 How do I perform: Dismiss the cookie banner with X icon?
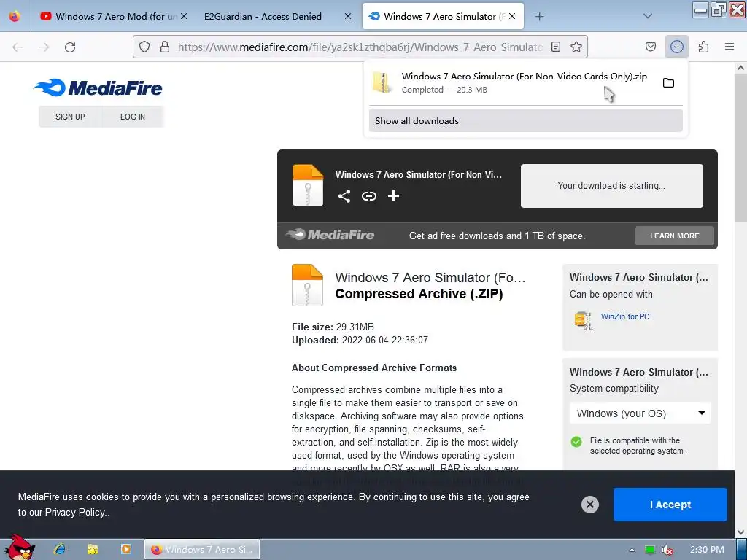pyautogui.click(x=589, y=505)
